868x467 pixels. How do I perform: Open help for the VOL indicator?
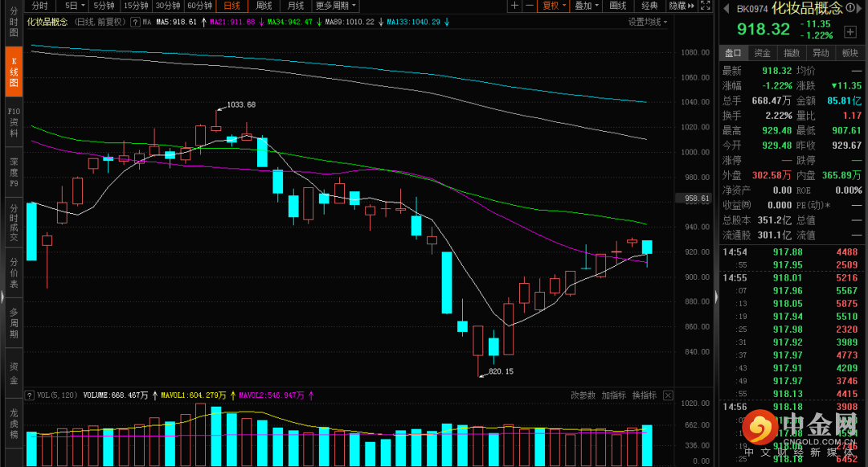pos(30,395)
